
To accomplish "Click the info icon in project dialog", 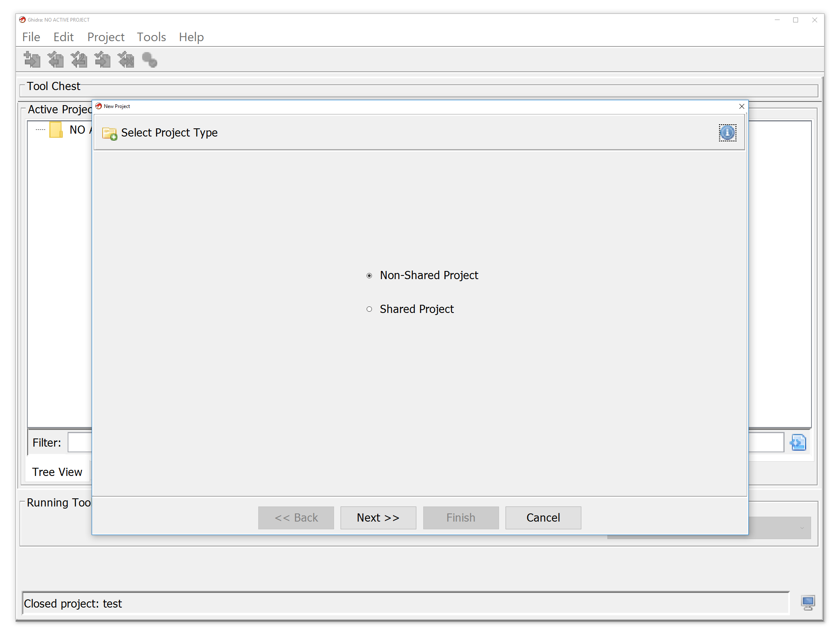I will [x=728, y=132].
